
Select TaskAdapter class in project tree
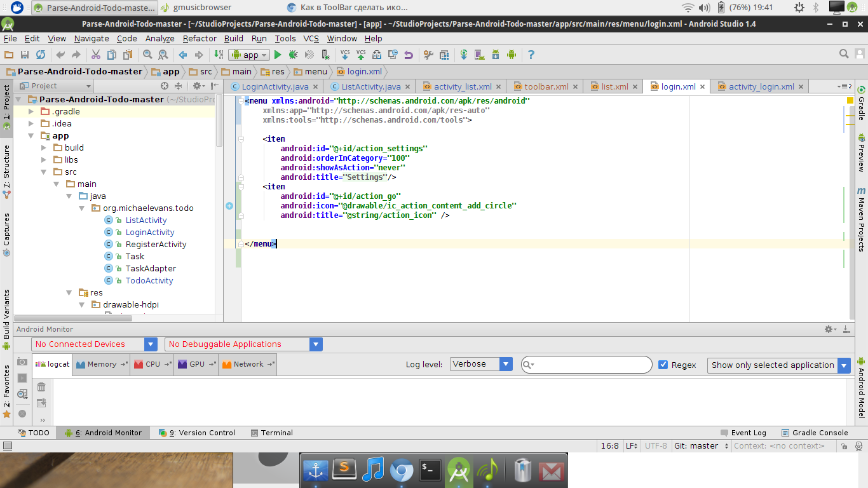point(151,269)
